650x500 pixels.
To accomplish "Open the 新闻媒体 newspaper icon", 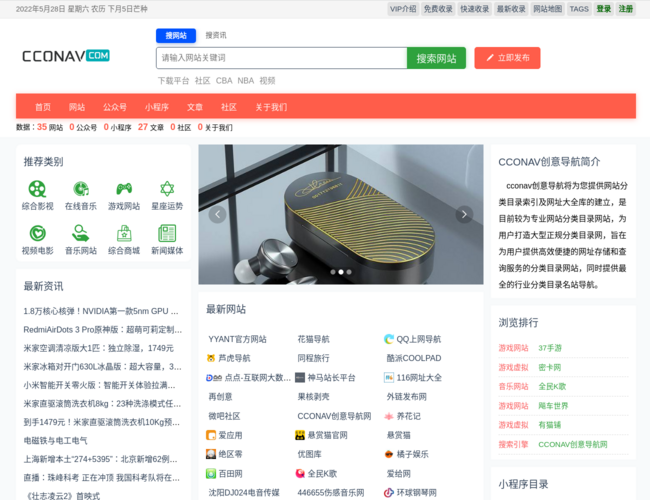I will pyautogui.click(x=167, y=233).
